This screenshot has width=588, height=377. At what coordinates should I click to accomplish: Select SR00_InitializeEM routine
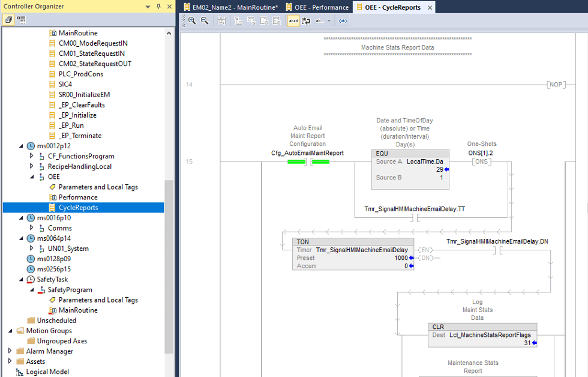click(x=84, y=94)
